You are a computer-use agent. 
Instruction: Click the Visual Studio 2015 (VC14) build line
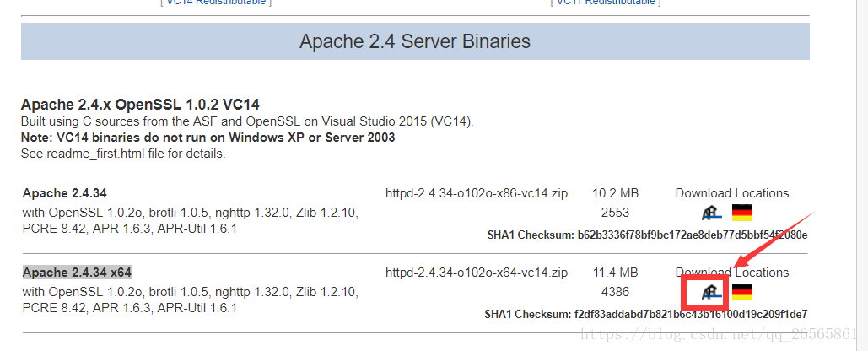tap(247, 121)
